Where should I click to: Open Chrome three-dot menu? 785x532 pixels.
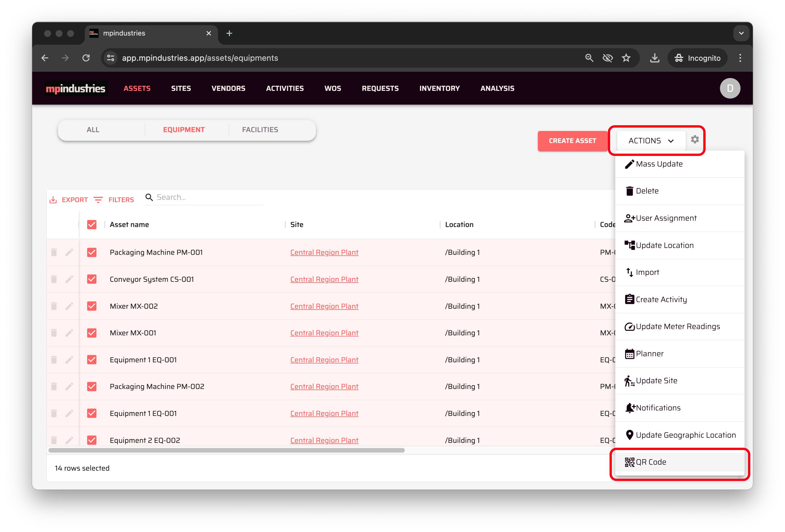740,58
